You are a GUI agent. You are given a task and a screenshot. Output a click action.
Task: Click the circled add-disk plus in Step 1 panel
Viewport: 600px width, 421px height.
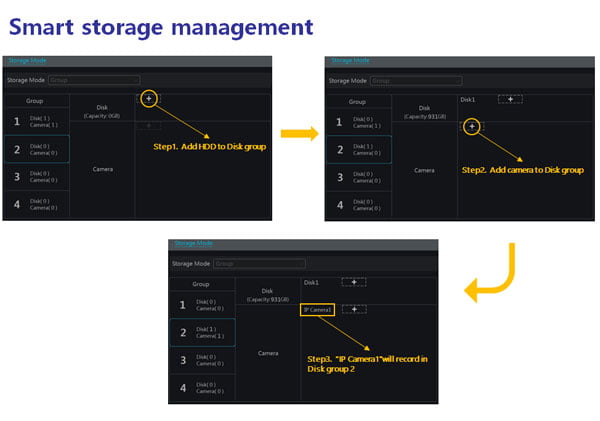[149, 99]
